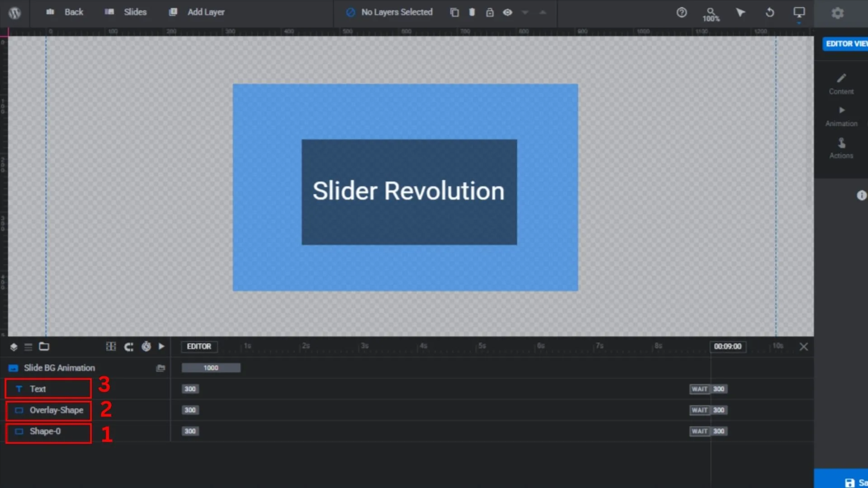This screenshot has width=868, height=488.
Task: Click the end 300 frame on Text row
Action: point(719,389)
